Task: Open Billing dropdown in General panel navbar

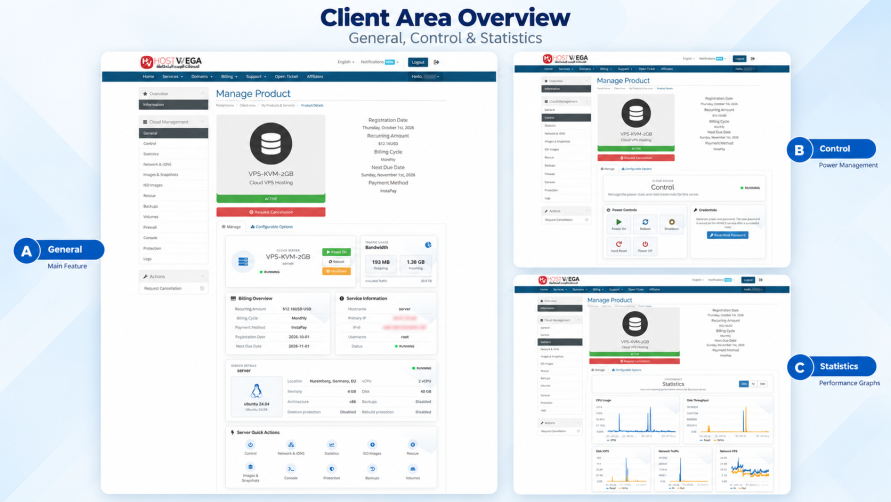Action: point(229,76)
